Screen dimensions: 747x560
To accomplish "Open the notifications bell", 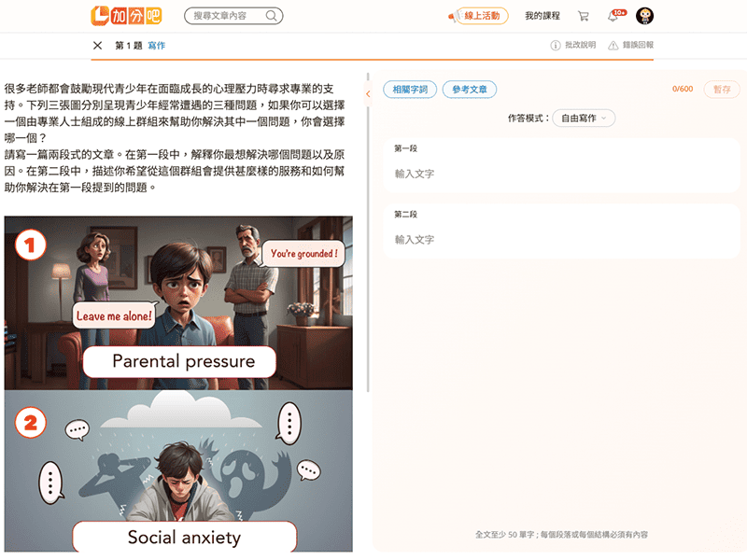I will (613, 16).
